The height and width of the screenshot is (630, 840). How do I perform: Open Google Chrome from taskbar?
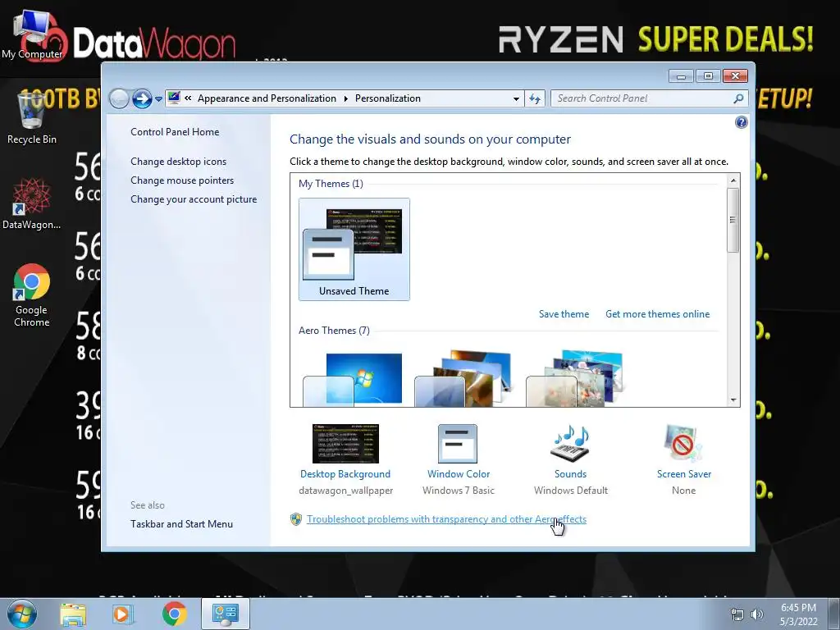tap(174, 614)
